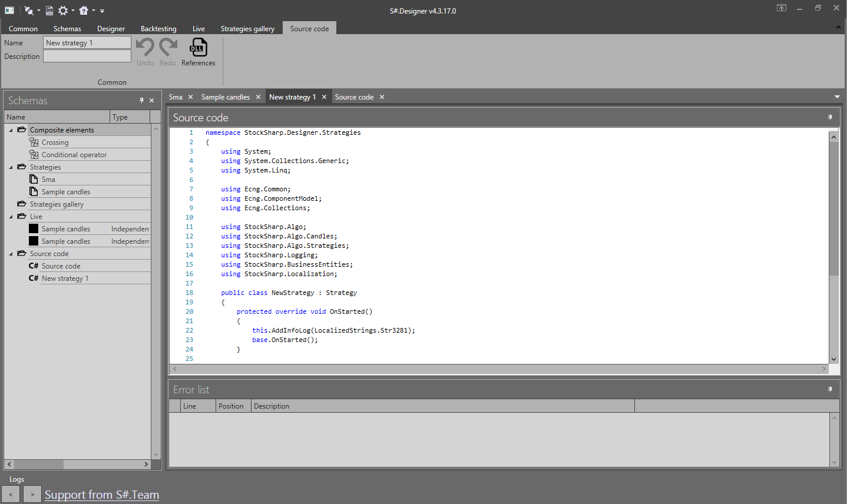Click the connection plug icon in quick toolbar

click(x=28, y=11)
